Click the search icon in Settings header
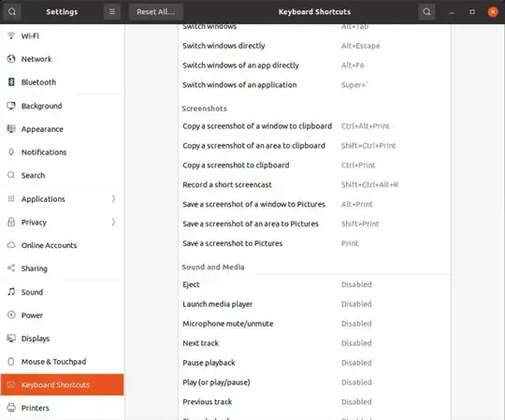505x420 pixels. [x=12, y=12]
